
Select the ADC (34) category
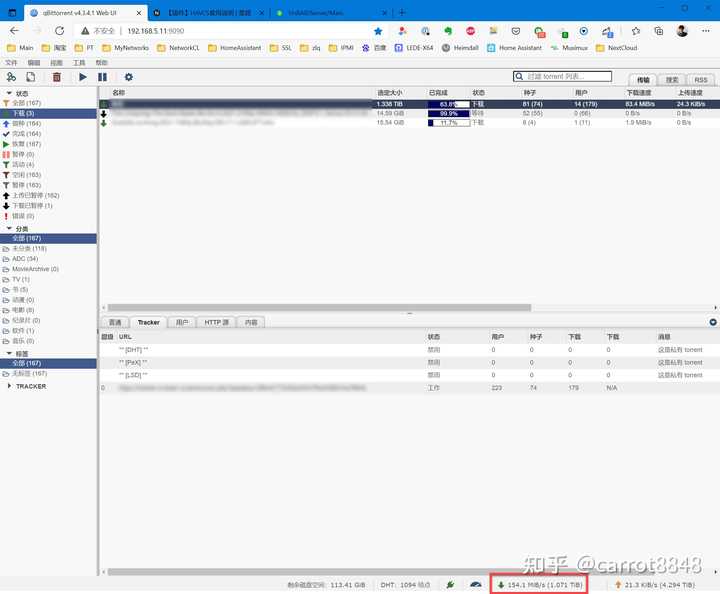pyautogui.click(x=48, y=259)
